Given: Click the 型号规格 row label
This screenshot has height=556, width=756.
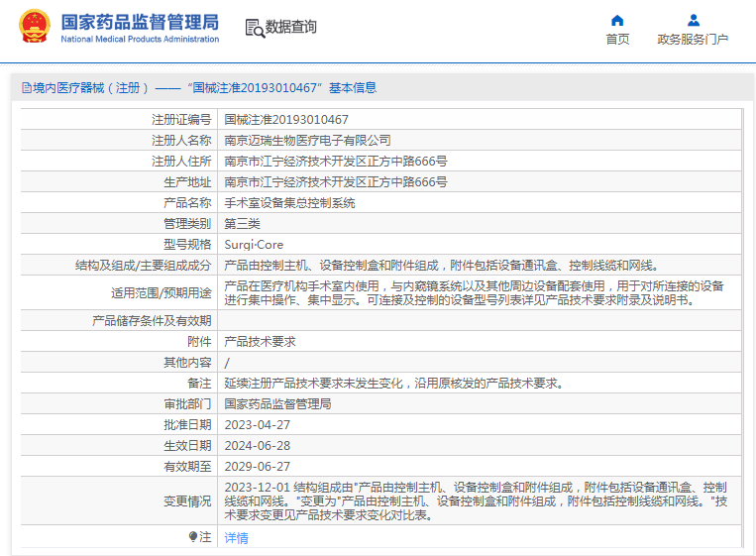Looking at the screenshot, I should pos(187,245).
